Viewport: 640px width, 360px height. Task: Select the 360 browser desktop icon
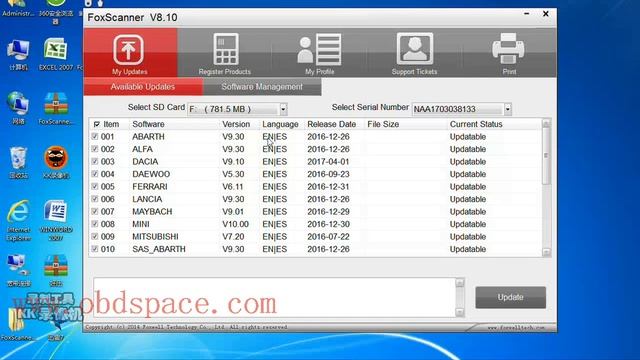pyautogui.click(x=56, y=11)
